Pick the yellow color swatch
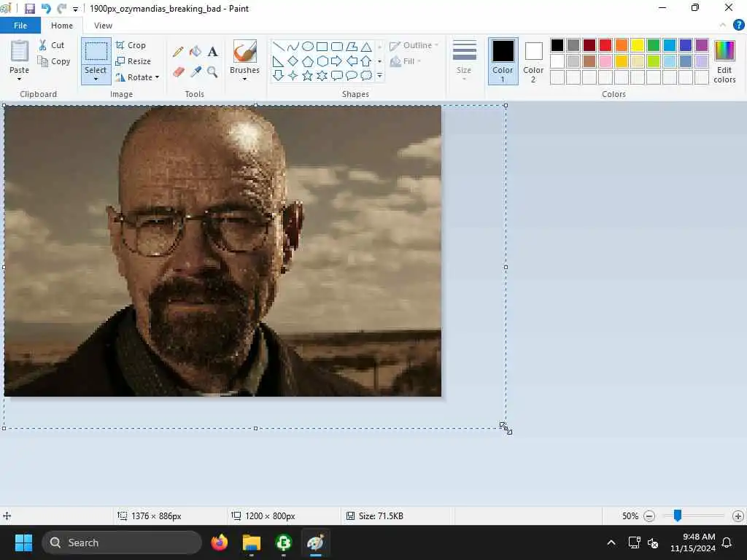747x560 pixels. (638, 45)
